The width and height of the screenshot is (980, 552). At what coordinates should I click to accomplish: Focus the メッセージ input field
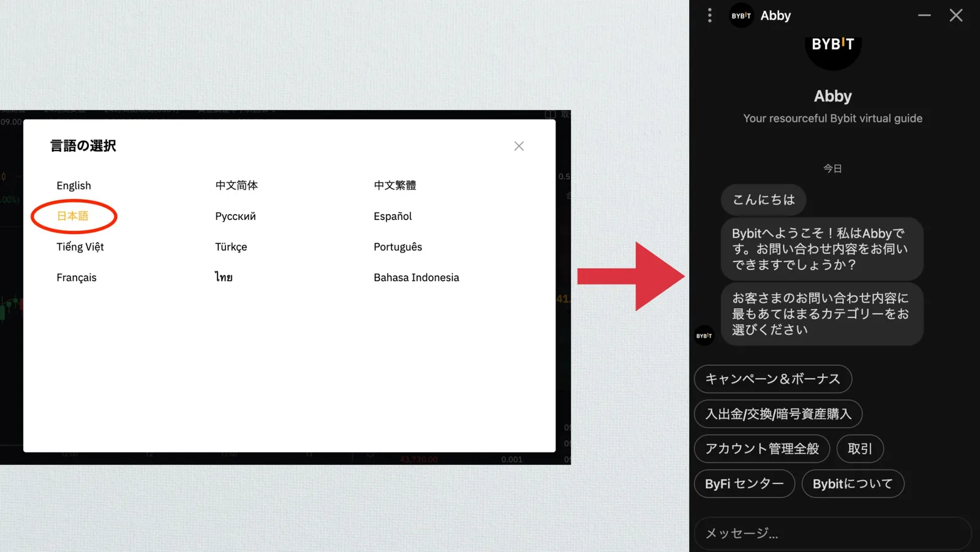832,534
